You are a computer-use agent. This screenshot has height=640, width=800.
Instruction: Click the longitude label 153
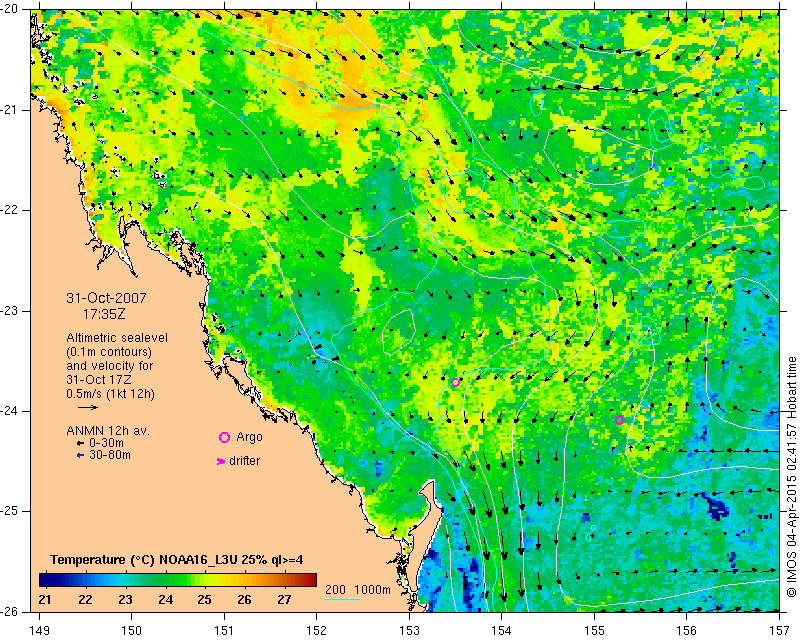(x=409, y=631)
